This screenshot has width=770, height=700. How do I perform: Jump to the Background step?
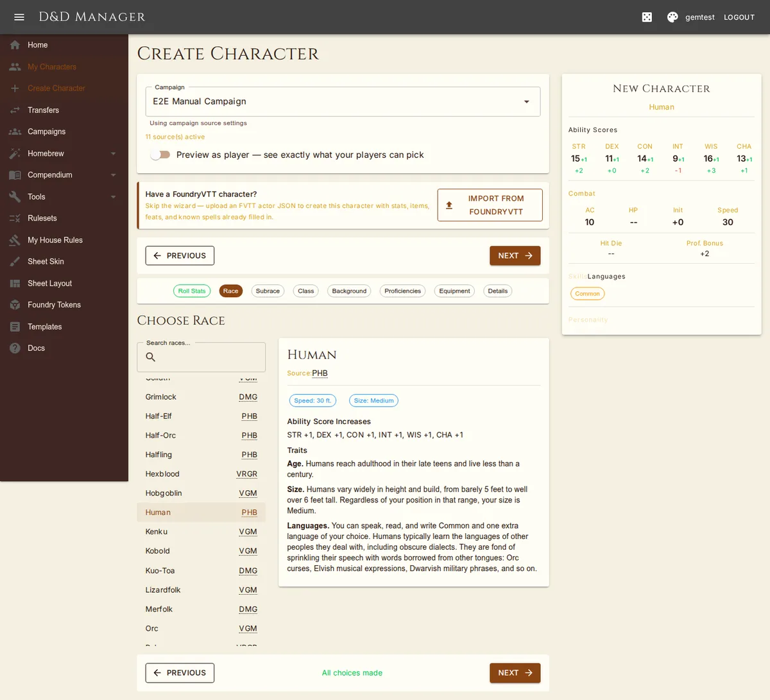tap(349, 291)
